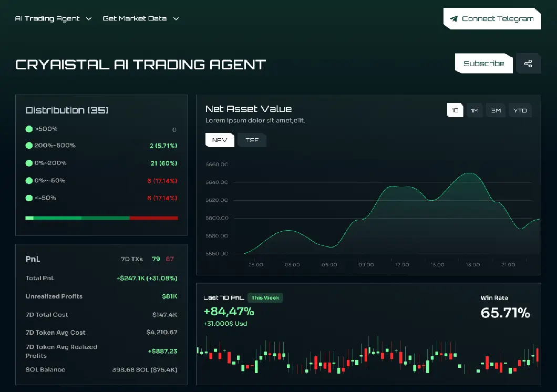Switch chart range to YTD
This screenshot has width=557, height=392.
[520, 110]
